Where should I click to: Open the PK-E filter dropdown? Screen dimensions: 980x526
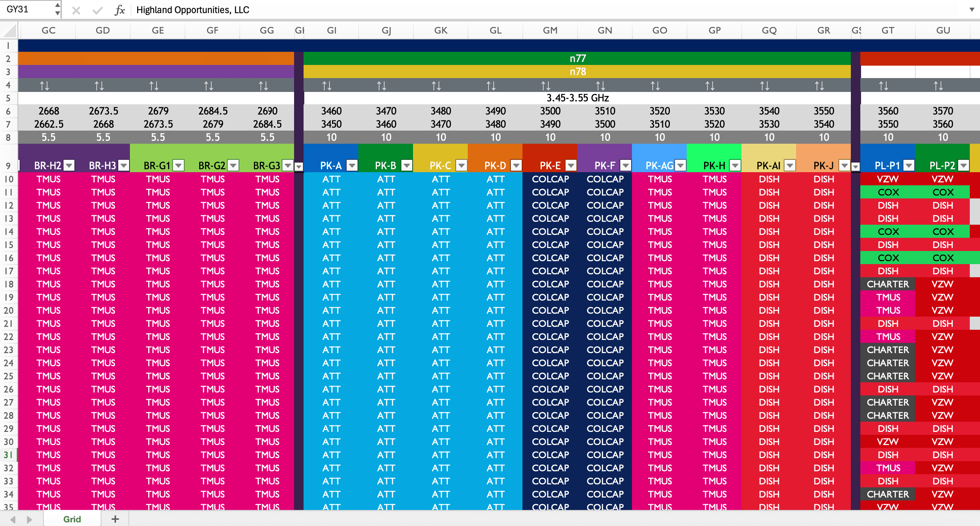click(571, 166)
